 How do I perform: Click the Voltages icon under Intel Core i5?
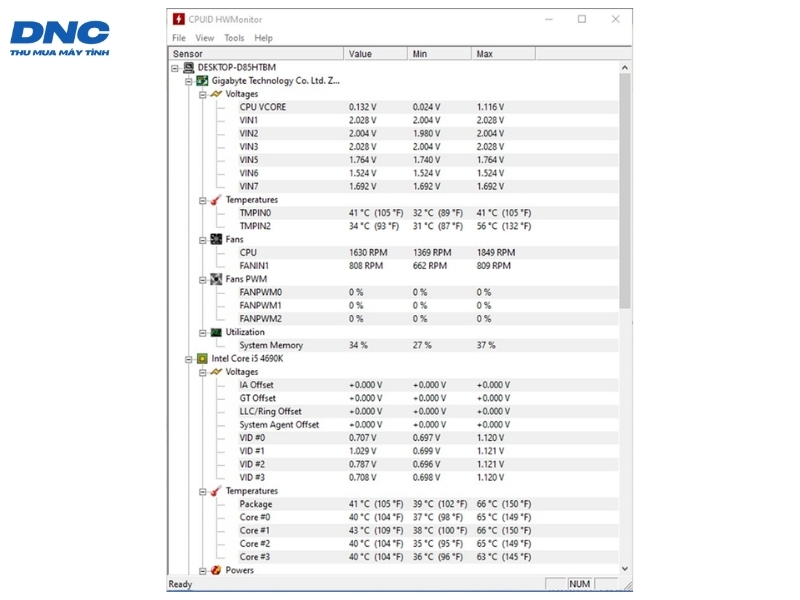[216, 372]
